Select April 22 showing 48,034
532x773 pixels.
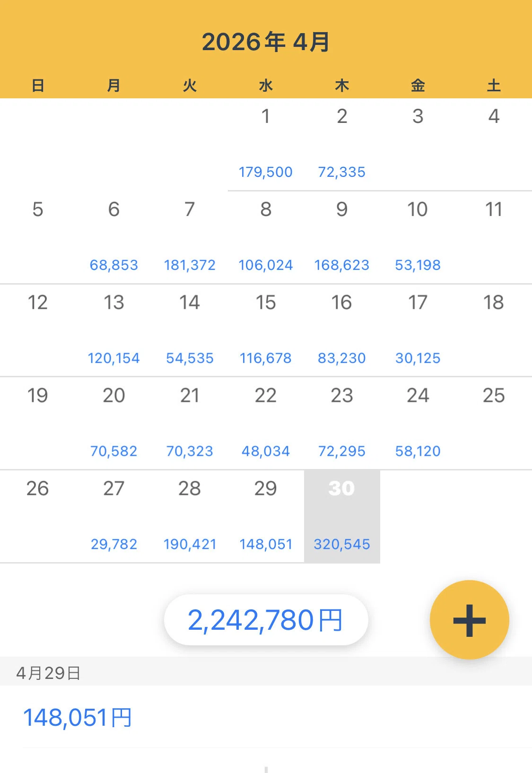[266, 423]
